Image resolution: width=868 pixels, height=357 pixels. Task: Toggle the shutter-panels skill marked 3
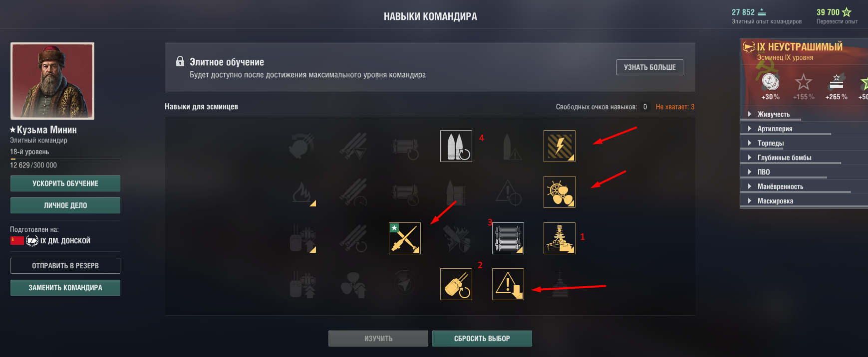pos(508,238)
